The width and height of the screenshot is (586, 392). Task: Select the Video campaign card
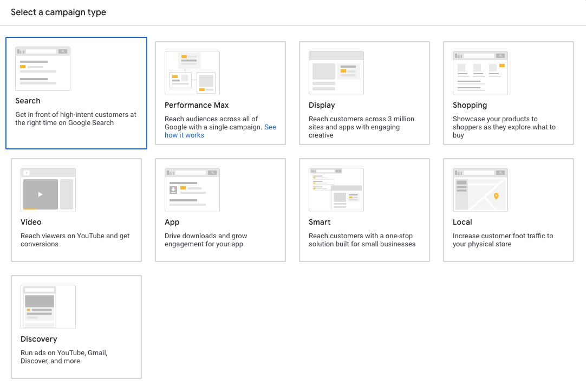76,210
